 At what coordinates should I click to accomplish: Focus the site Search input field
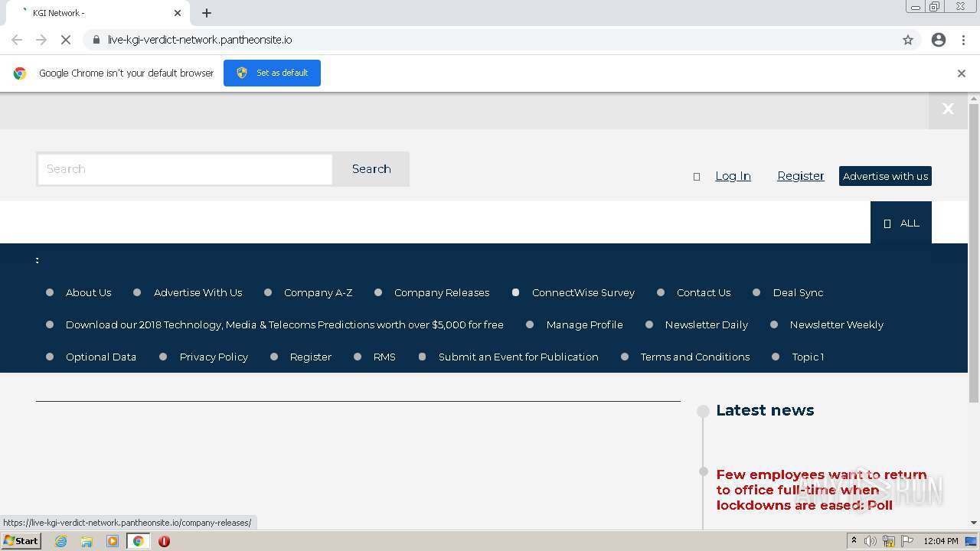pyautogui.click(x=185, y=169)
